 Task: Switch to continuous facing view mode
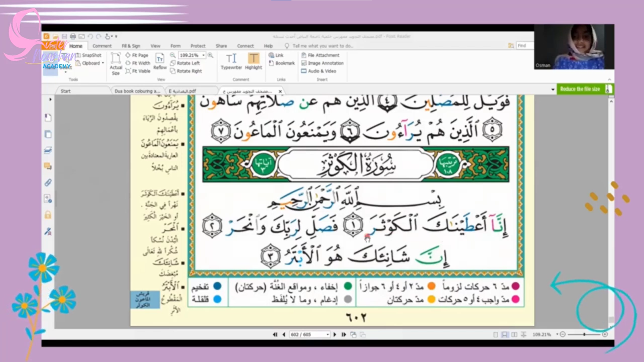point(523,335)
